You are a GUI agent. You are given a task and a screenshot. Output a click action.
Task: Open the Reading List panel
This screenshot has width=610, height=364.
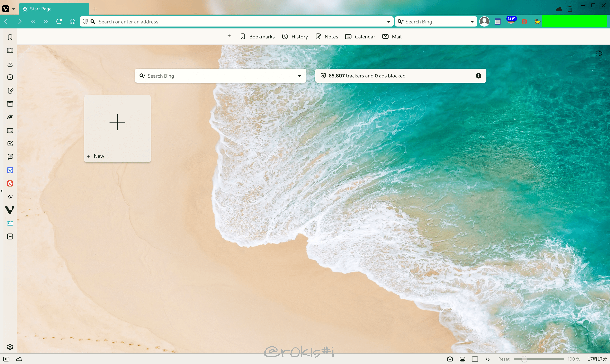point(10,51)
